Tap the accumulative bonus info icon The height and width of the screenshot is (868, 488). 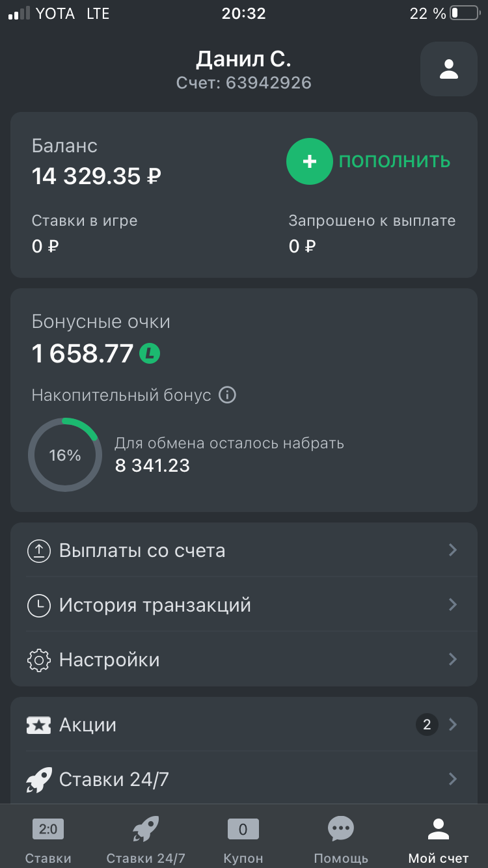[227, 395]
